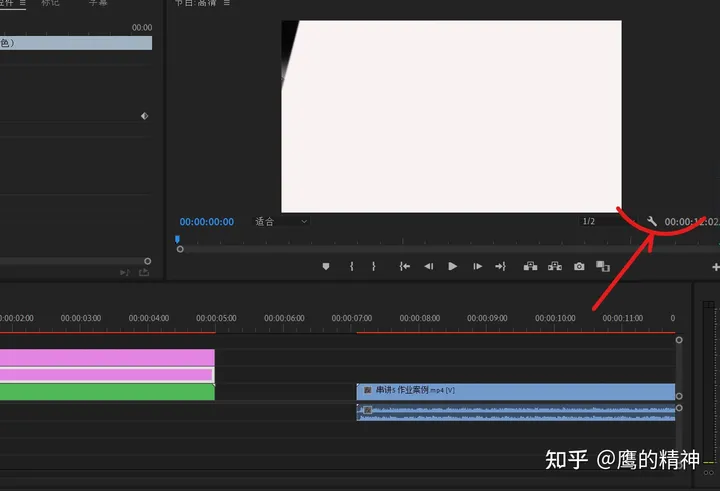720x491 pixels.
Task: Click the fx badge on 串讲5 作业案例 video clip
Action: 367,390
